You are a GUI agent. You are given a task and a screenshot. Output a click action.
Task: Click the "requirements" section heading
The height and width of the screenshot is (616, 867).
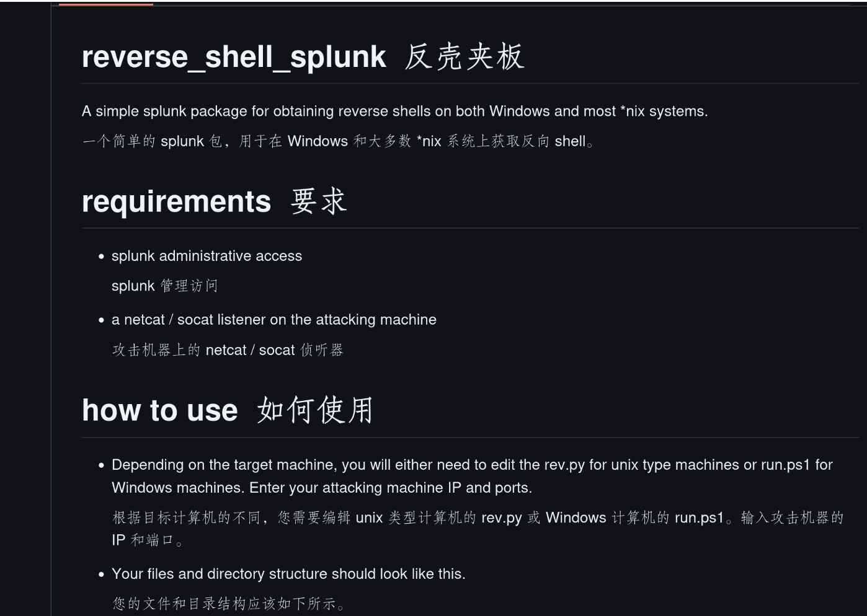coord(176,202)
